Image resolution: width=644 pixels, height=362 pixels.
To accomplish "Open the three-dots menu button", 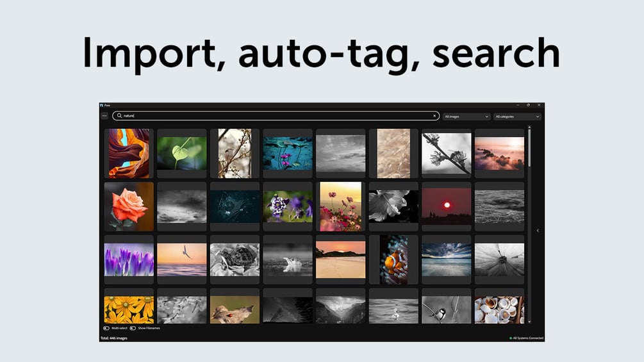I will point(104,116).
